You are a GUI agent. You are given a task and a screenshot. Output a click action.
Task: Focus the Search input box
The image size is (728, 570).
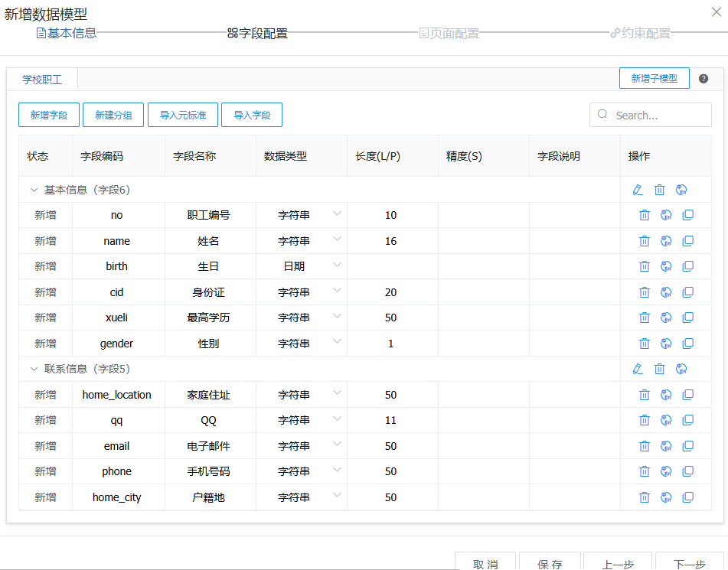pos(658,116)
